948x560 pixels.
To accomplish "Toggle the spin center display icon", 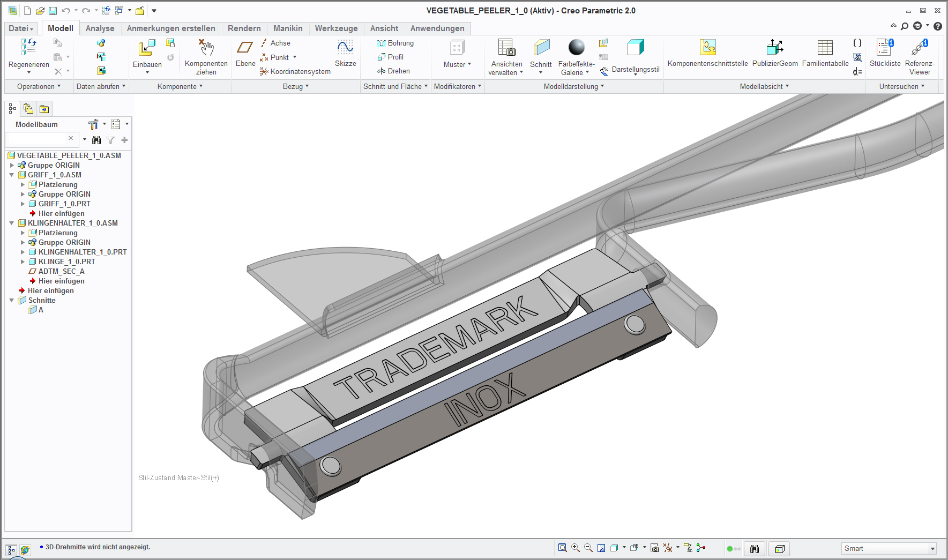I will pyautogui.click(x=701, y=548).
